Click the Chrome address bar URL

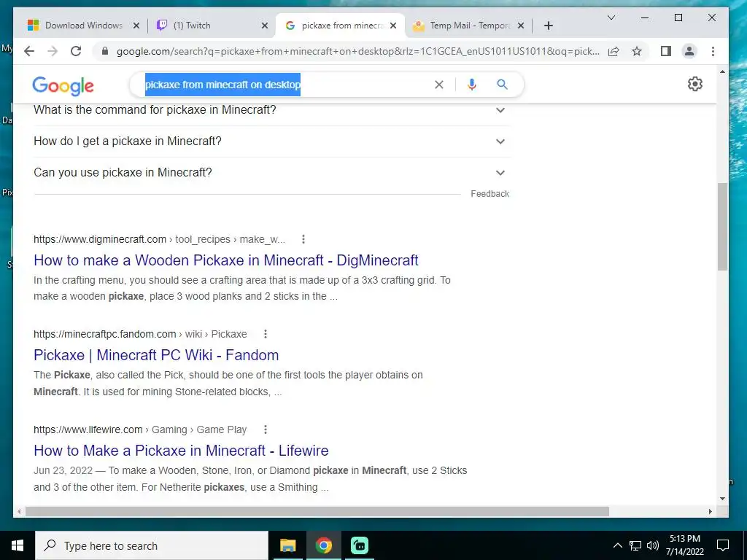(x=357, y=52)
